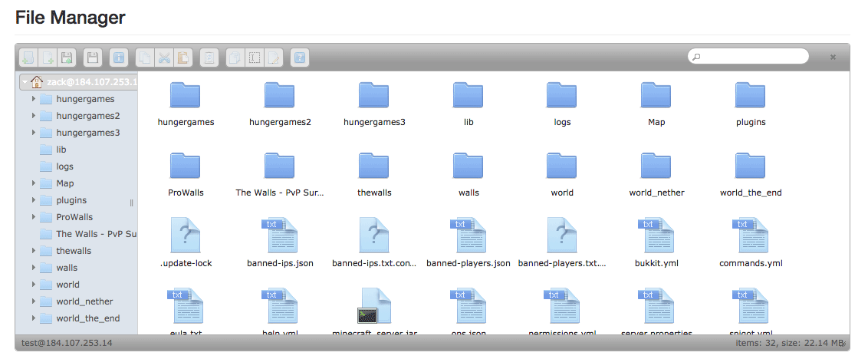Image resolution: width=868 pixels, height=359 pixels.
Task: Expand the hungergames folder in tree
Action: click(x=33, y=99)
